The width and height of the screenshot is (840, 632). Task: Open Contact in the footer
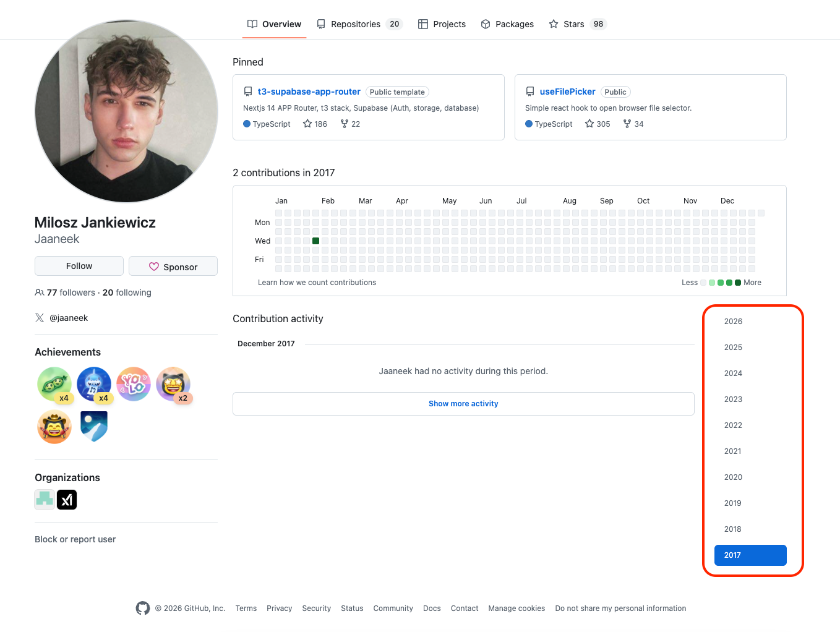(465, 609)
